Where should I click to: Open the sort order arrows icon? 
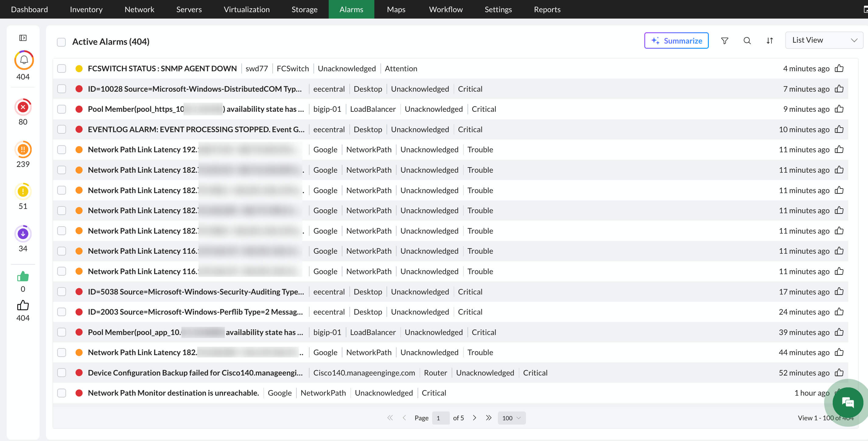point(770,41)
